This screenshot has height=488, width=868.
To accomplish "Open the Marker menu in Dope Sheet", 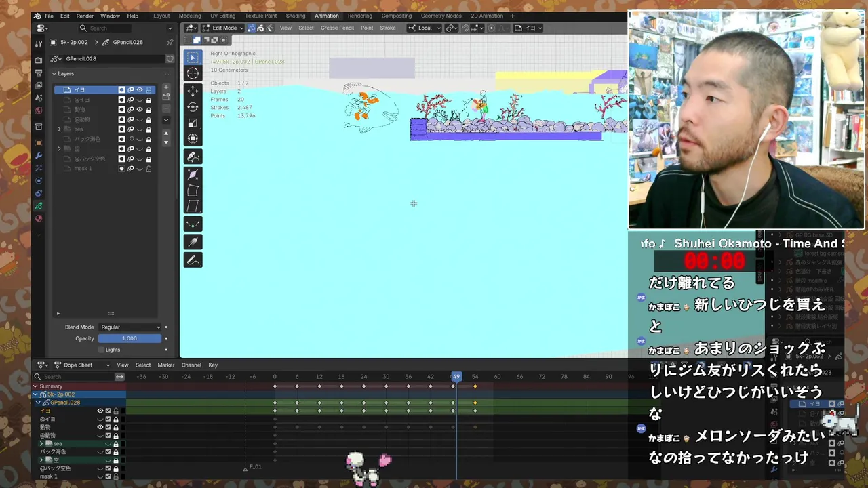I will coord(166,365).
